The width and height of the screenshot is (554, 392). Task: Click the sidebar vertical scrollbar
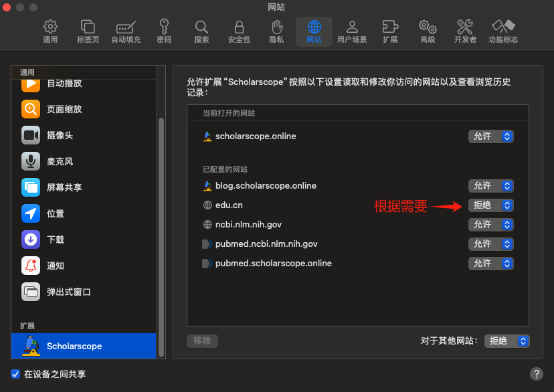[161, 237]
